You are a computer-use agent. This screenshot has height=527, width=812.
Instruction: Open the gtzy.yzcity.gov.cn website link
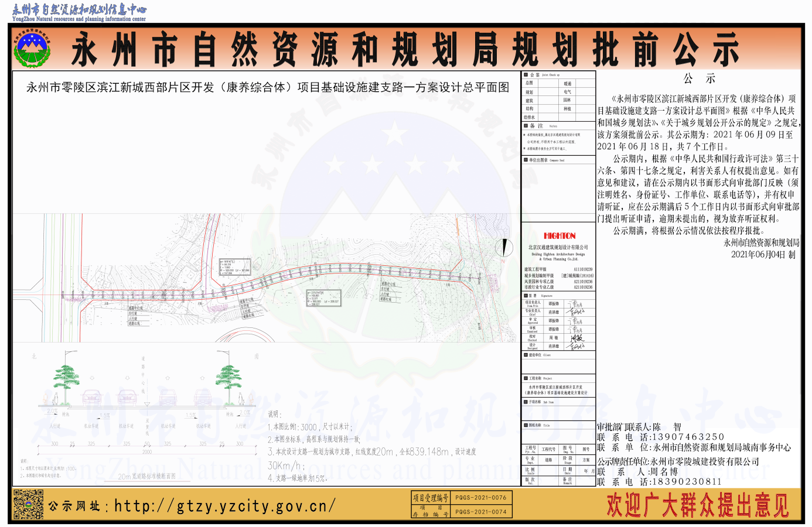[225, 506]
